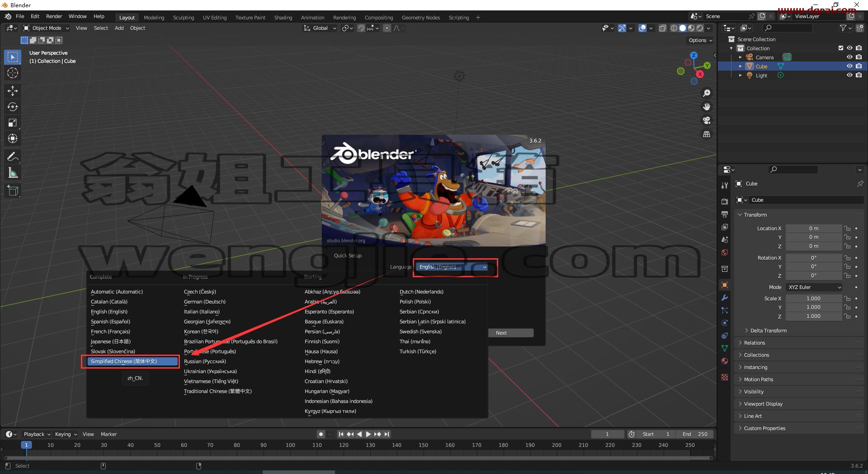Expand the Delta Transform panel
The image size is (868, 474).
[768, 331]
